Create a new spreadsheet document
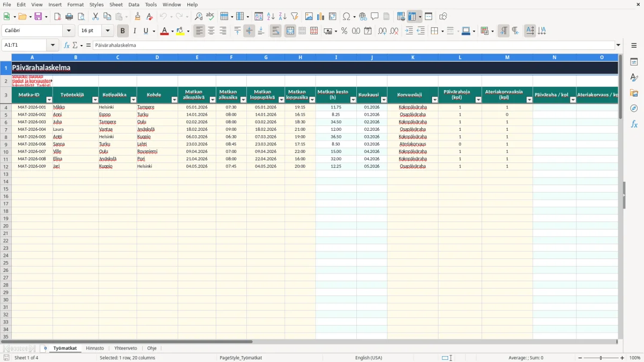Screen dimensions: 644x362 point(6,16)
